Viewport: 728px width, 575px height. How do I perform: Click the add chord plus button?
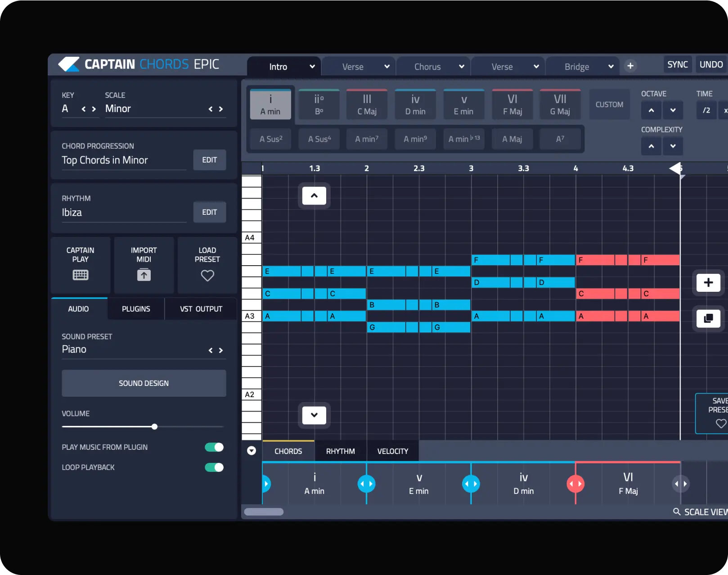(708, 282)
